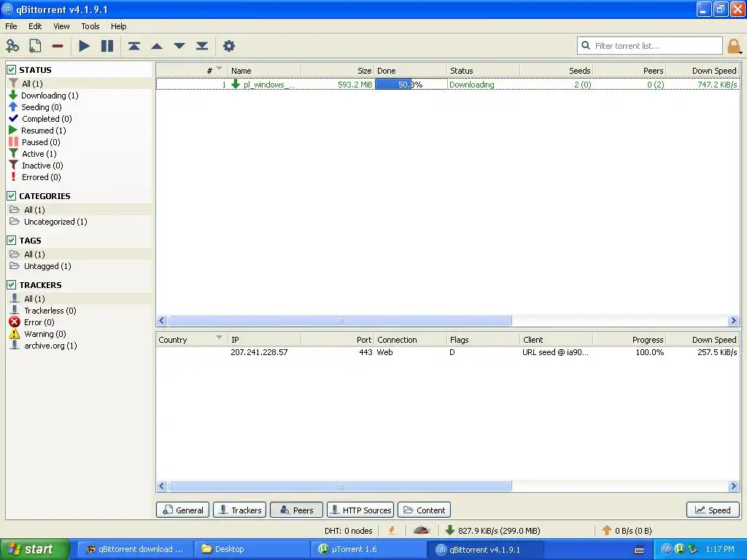Switch to µTorrent 1.6 taskbar window

[368, 549]
